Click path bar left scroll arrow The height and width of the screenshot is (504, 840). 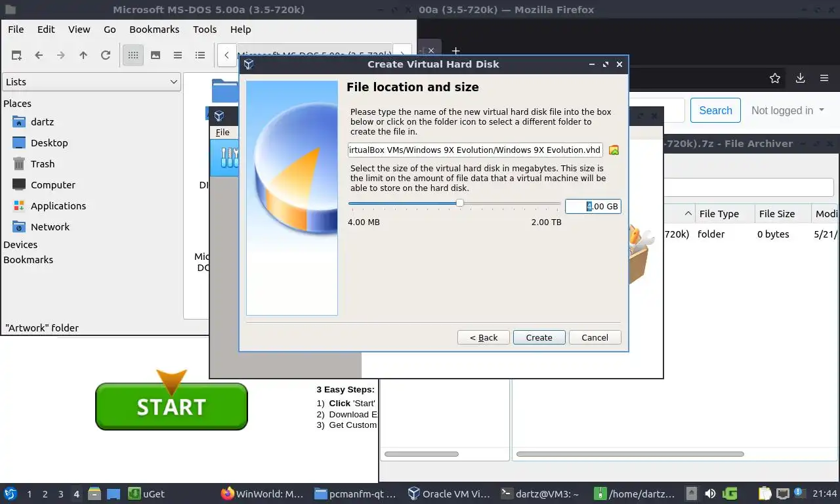226,56
